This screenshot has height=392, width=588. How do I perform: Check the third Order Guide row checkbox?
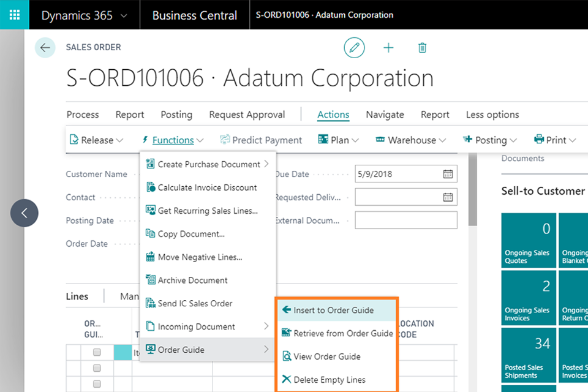coord(97,384)
